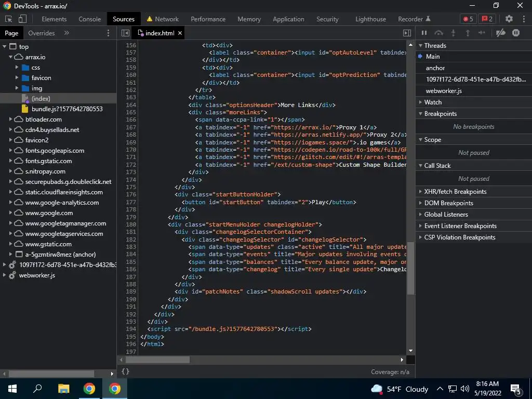
Task: Open DevTools settings gear
Action: [x=509, y=19]
